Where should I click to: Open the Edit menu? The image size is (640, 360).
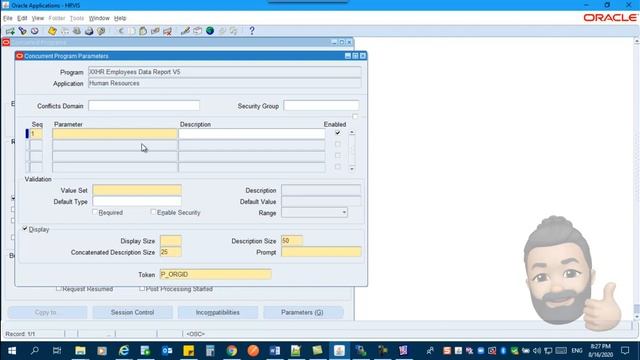(22, 18)
